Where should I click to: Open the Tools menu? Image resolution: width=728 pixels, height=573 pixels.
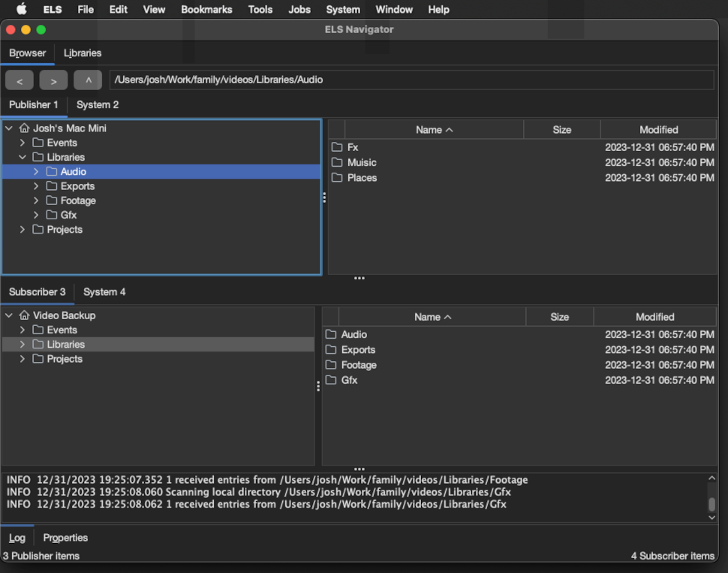pyautogui.click(x=260, y=9)
